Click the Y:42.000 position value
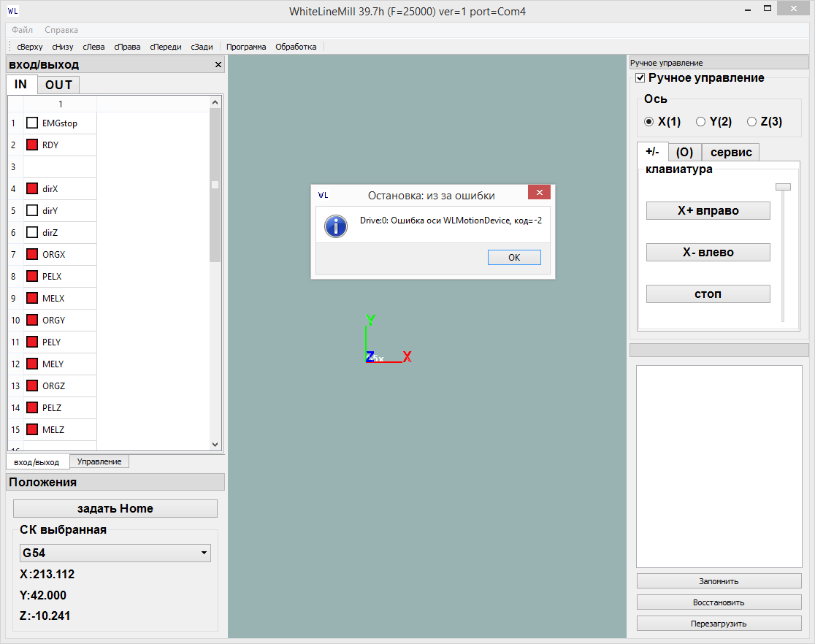The height and width of the screenshot is (644, 815). (43, 595)
